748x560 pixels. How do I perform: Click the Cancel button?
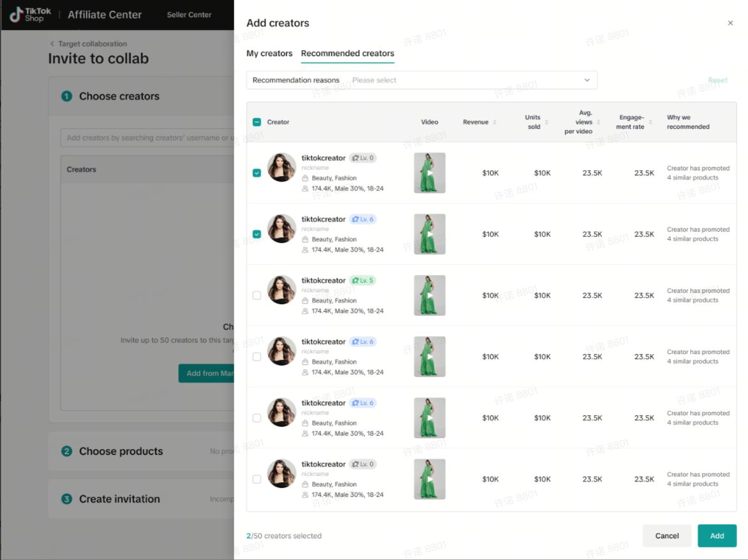tap(666, 536)
